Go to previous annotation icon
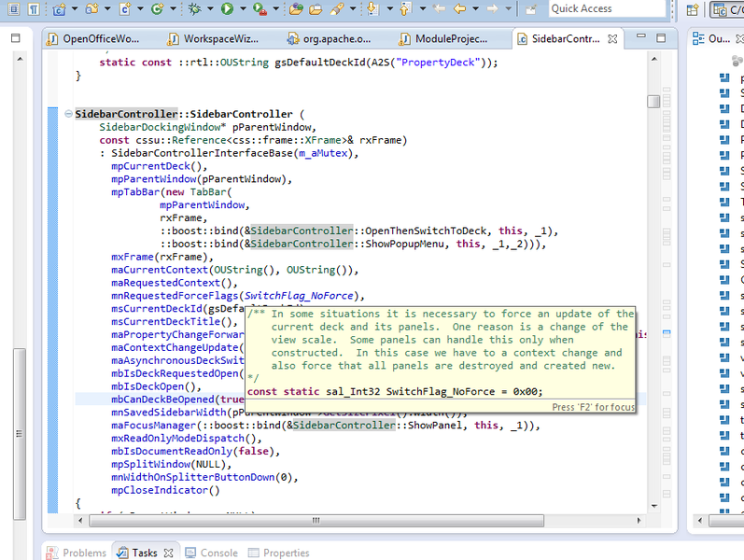Screen dimensions: 744x560 (x=405, y=8)
